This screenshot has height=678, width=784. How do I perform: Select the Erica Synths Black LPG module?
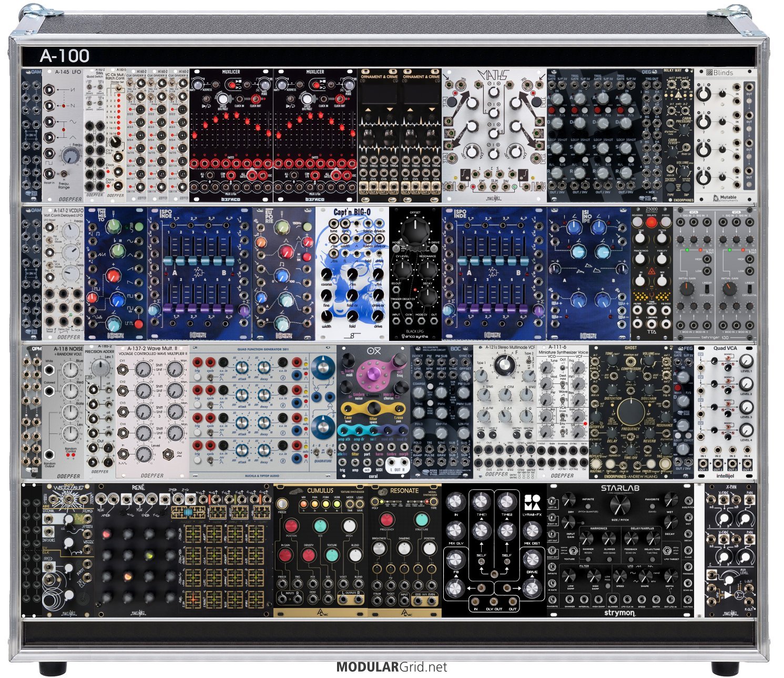point(415,273)
